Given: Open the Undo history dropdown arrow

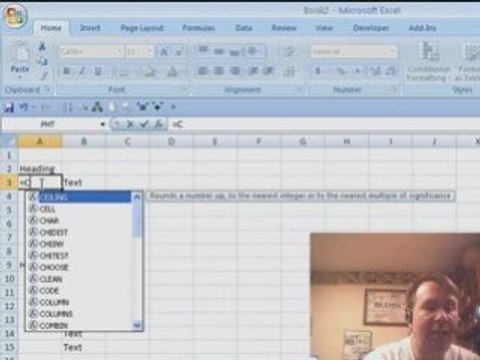Looking at the screenshot, I should (34, 107).
